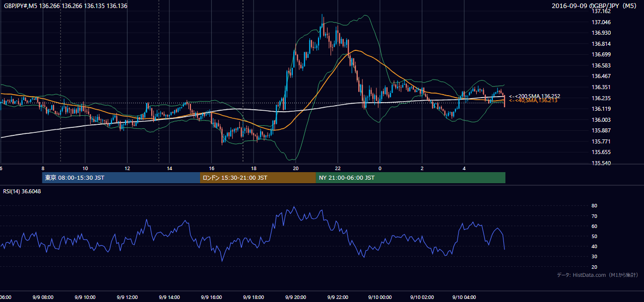This screenshot has width=644, height=302.
Task: Click price axis value 136.930
Action: point(601,33)
